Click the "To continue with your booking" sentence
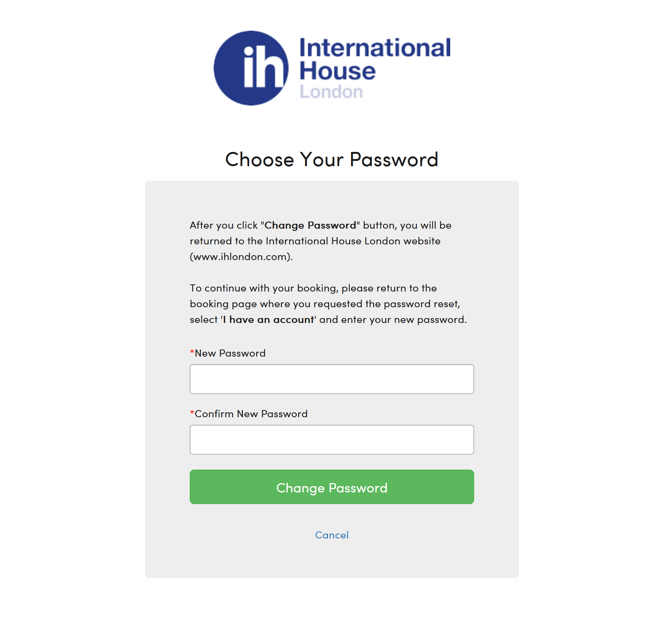This screenshot has width=665, height=644. [x=313, y=288]
